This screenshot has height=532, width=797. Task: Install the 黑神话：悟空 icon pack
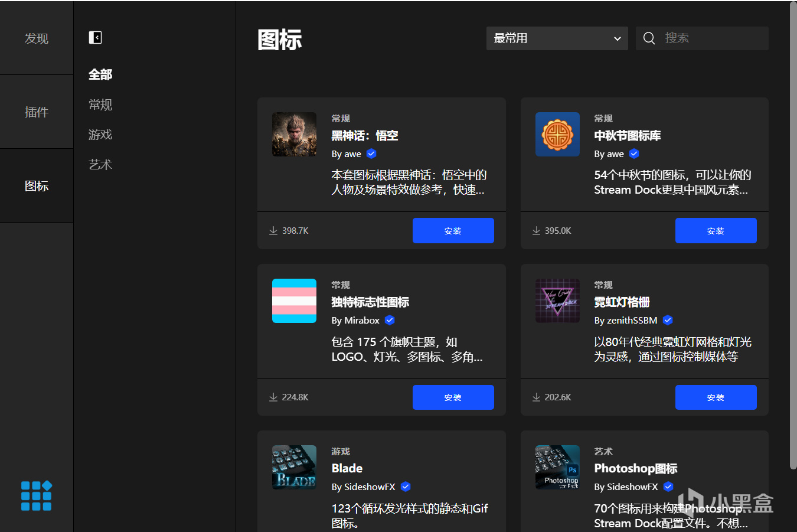coord(453,231)
